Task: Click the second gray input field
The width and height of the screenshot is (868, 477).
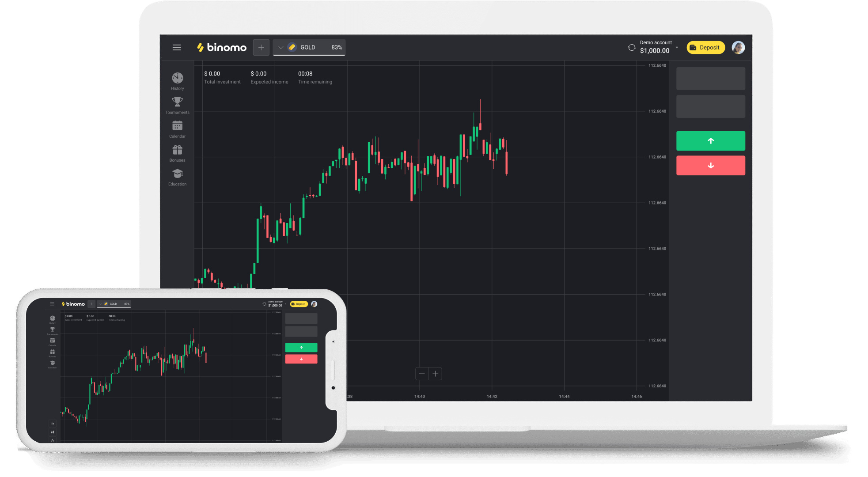Action: point(710,106)
